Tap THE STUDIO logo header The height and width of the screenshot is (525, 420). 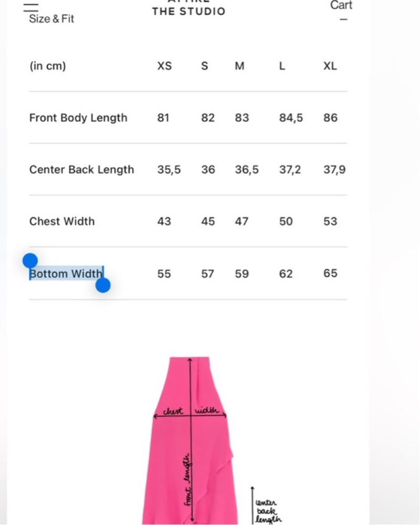188,11
